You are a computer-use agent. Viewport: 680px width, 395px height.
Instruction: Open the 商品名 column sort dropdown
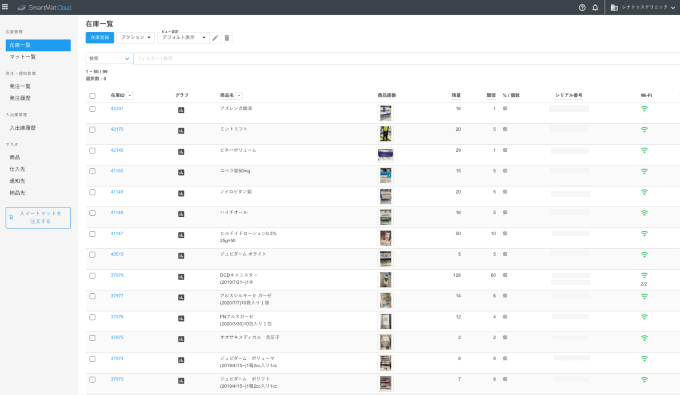[x=239, y=96]
